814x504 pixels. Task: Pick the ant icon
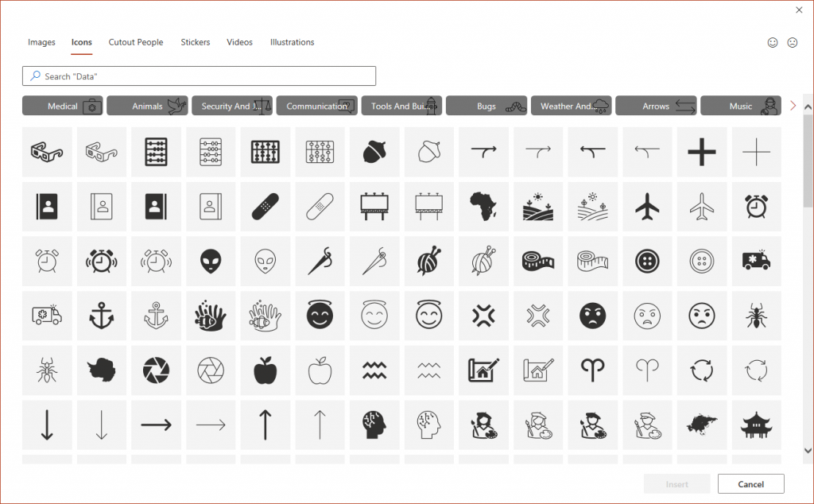(756, 316)
